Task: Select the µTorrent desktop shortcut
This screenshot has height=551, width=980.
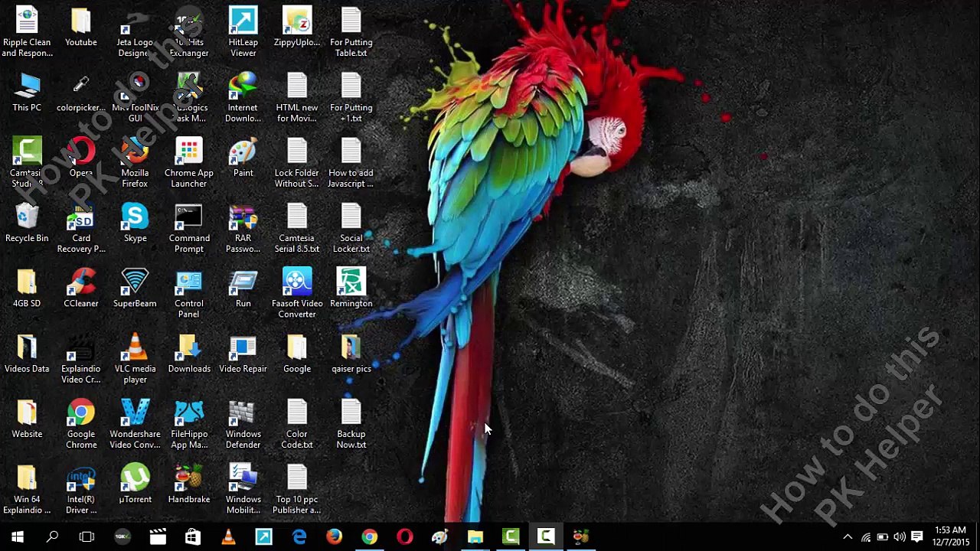Action: (135, 484)
